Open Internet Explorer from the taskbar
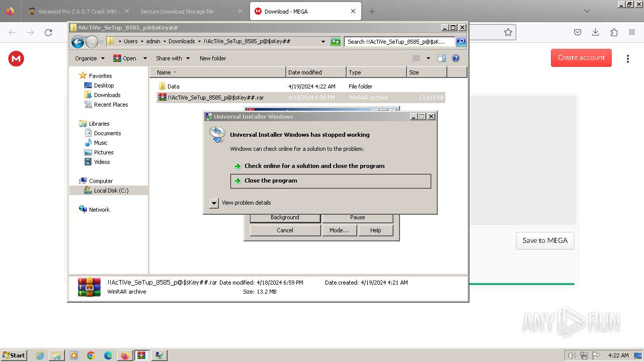Viewport: 644px width, 362px height. click(40, 355)
